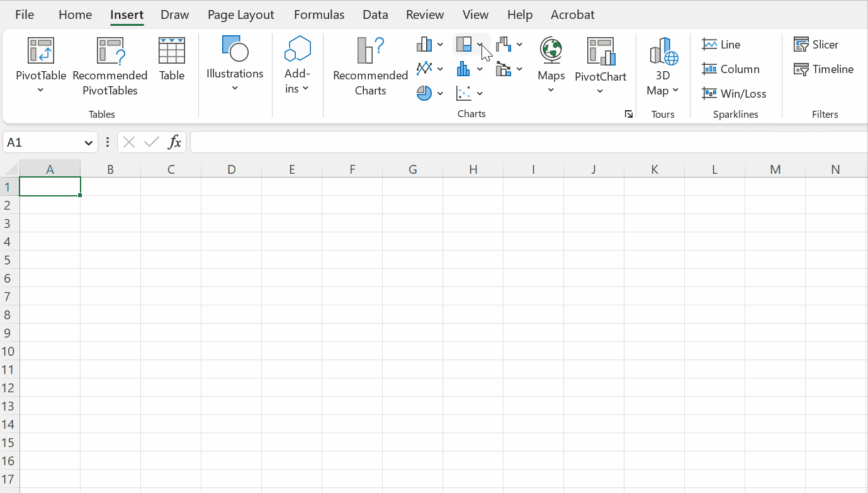Image resolution: width=868 pixels, height=493 pixels.
Task: Open the Add-ins dropdown
Action: [297, 64]
